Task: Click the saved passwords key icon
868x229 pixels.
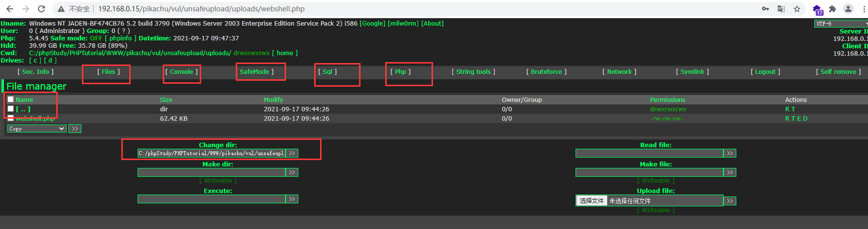Action: 765,9
